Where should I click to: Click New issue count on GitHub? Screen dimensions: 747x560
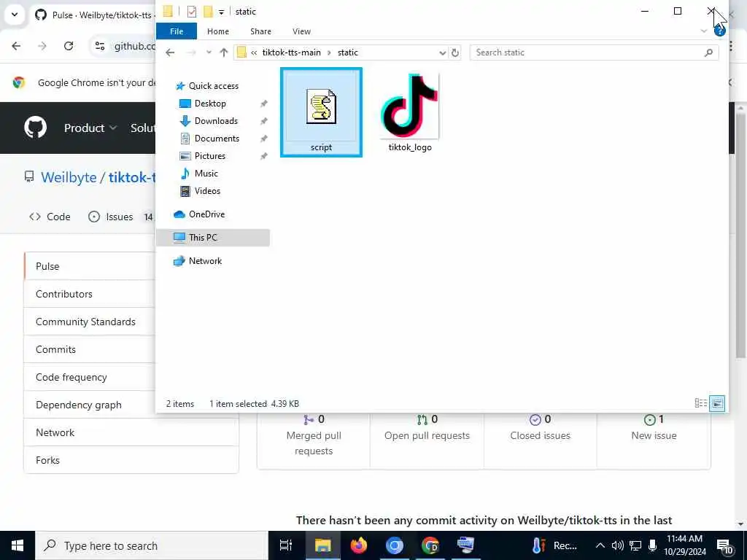coord(654,427)
